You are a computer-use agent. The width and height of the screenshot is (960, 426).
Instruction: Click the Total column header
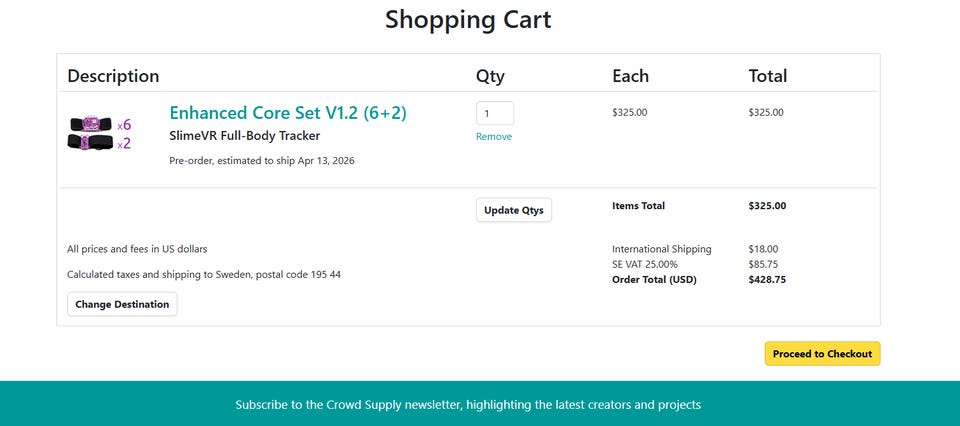767,76
